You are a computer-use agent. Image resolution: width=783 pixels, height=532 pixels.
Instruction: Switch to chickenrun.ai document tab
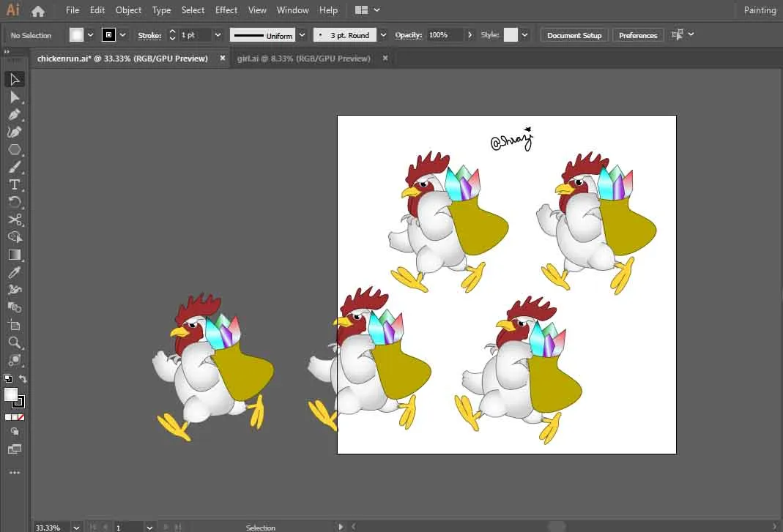pyautogui.click(x=122, y=59)
